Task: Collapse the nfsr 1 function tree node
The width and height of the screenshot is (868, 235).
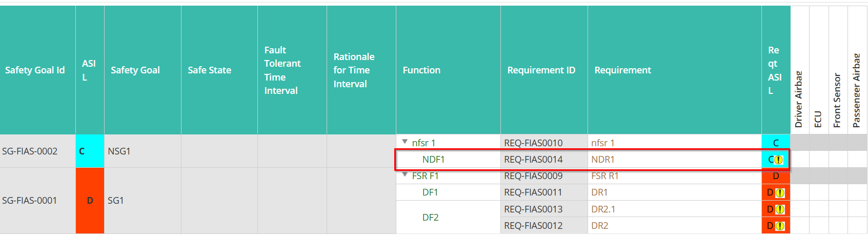Action: (405, 142)
